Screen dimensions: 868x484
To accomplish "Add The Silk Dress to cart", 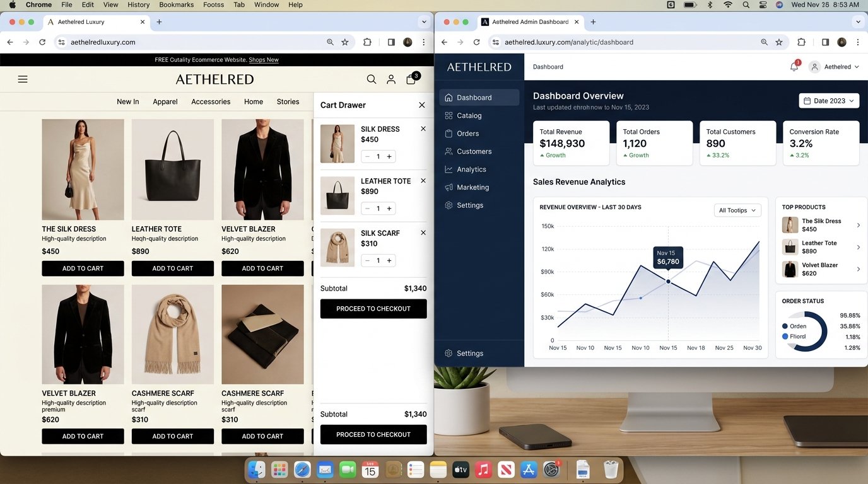I will point(83,268).
